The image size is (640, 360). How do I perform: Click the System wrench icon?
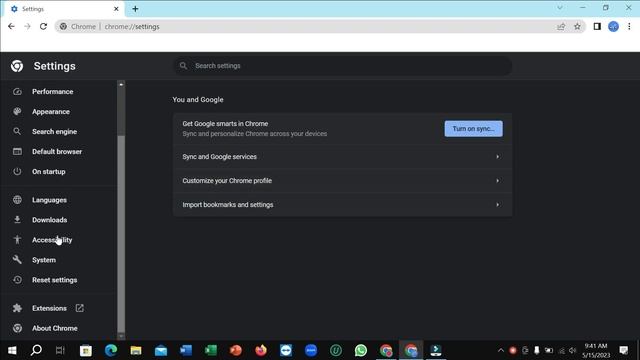(x=17, y=260)
